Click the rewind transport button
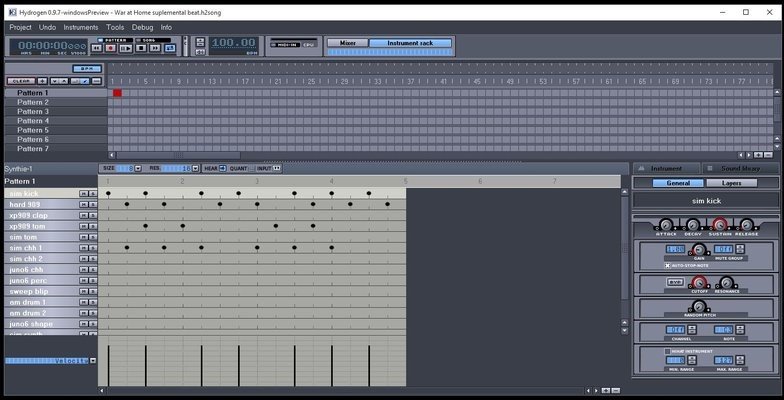Viewport: 784px width, 400px height. [x=97, y=48]
